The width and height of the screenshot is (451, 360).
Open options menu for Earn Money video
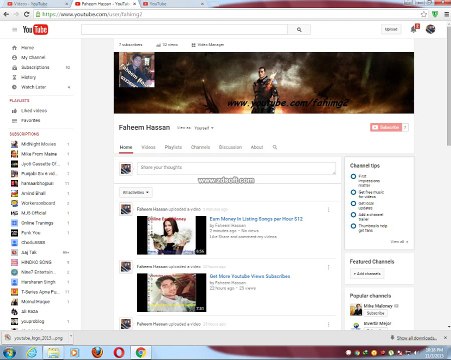[329, 210]
